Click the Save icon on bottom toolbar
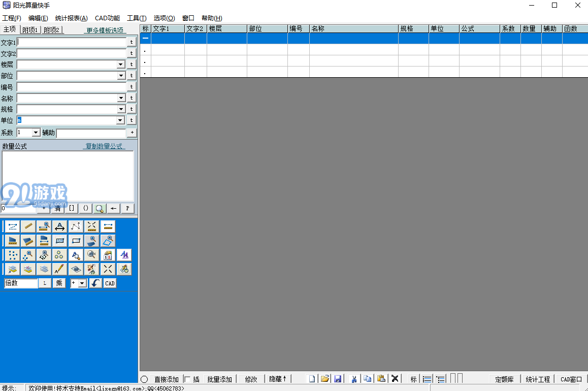Image resolution: width=588 pixels, height=391 pixels. [x=338, y=378]
